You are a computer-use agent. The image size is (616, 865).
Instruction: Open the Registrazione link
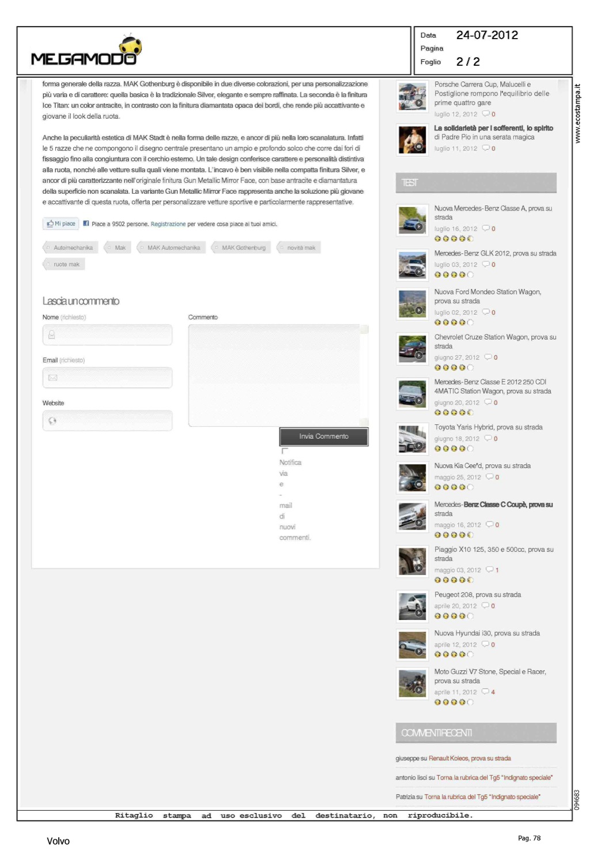coord(168,224)
